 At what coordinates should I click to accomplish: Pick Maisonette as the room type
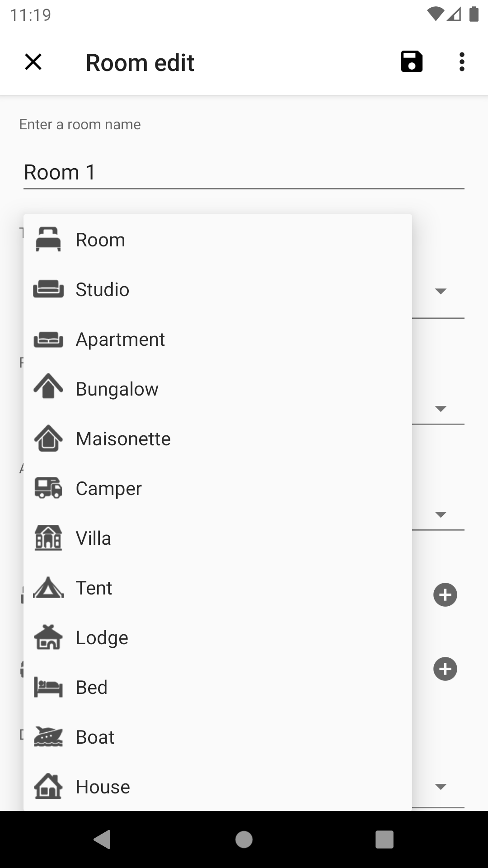[123, 439]
